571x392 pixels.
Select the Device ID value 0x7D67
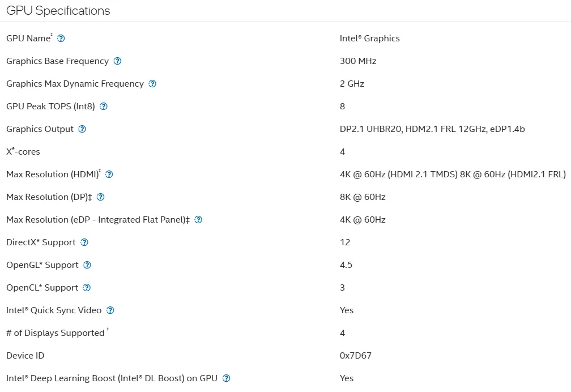[x=355, y=356]
